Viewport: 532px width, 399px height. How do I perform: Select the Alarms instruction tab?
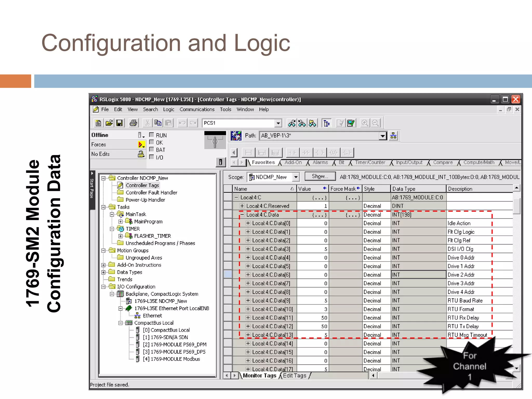(320, 162)
